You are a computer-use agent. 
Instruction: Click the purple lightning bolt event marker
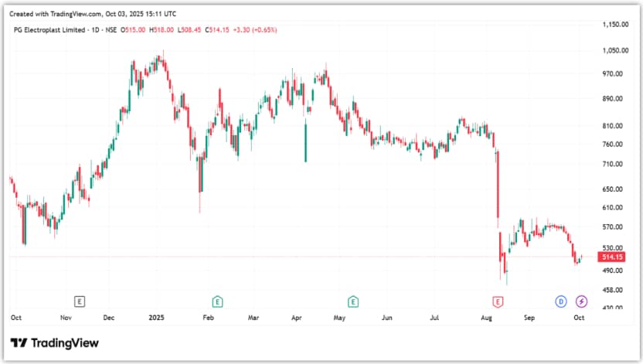tap(581, 301)
